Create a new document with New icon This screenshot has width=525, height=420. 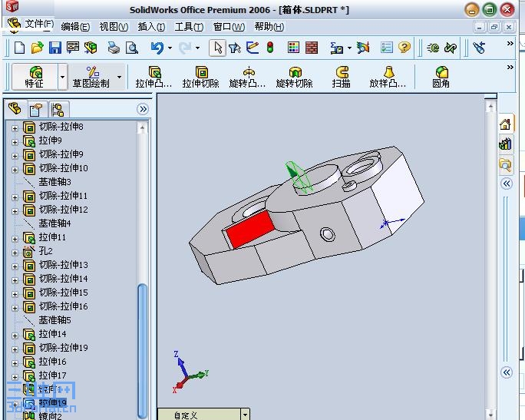click(x=19, y=48)
